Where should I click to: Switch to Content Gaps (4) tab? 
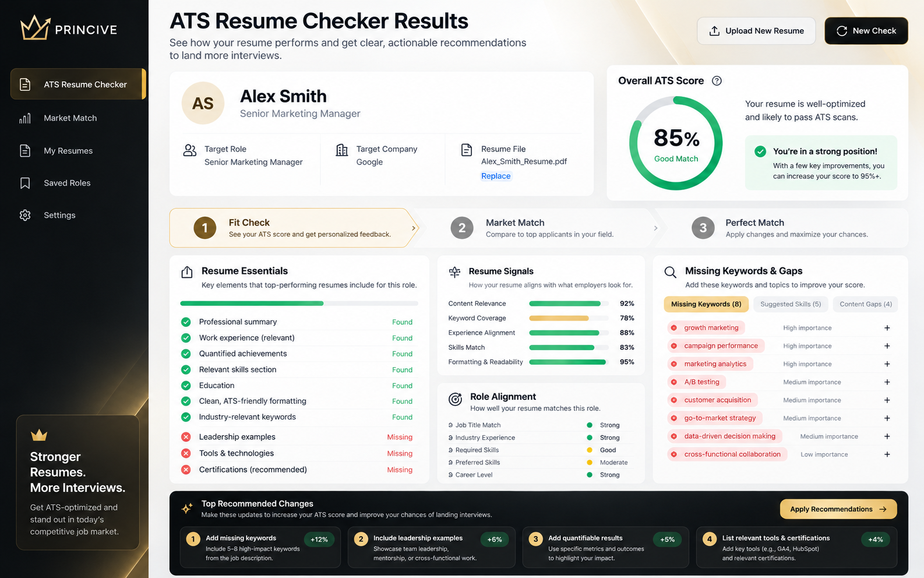click(866, 304)
